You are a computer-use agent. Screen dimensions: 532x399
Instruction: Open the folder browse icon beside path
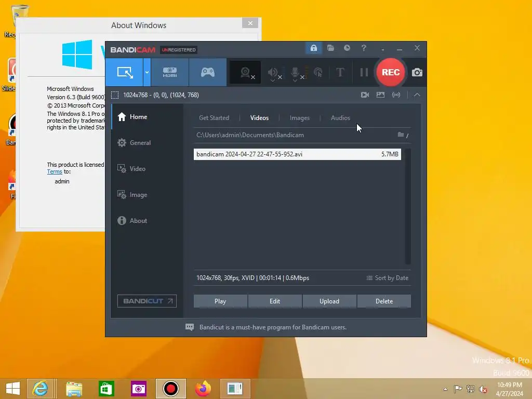[401, 135]
